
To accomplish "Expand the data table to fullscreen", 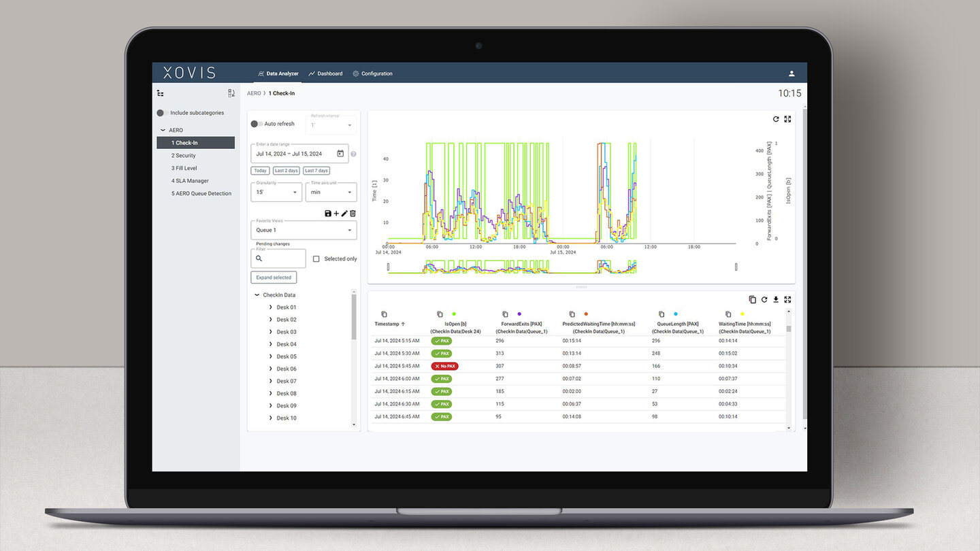I will [787, 299].
